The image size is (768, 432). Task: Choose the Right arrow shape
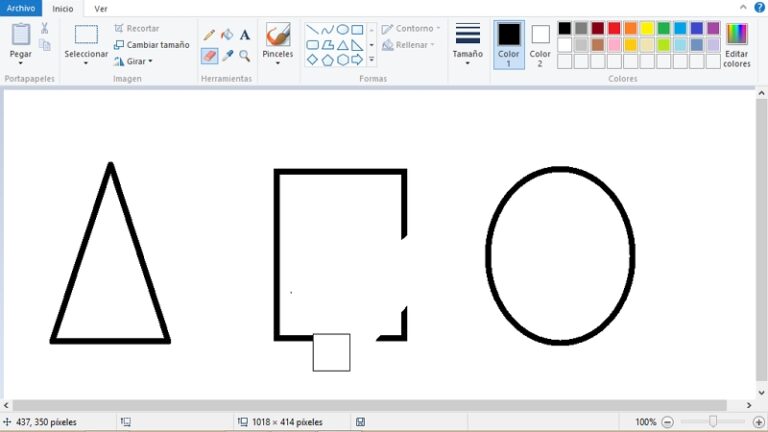coord(358,60)
